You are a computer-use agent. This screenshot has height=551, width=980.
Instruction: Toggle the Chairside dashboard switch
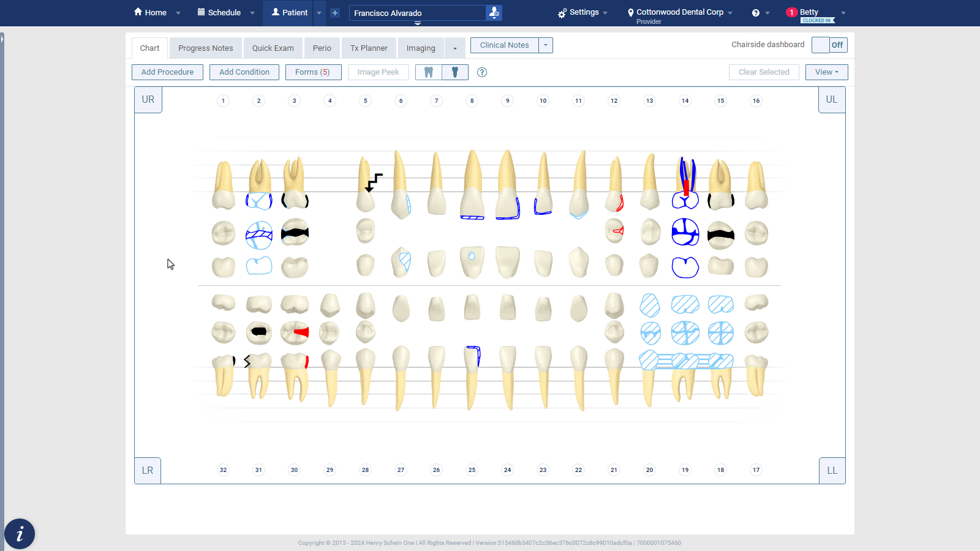(x=829, y=45)
